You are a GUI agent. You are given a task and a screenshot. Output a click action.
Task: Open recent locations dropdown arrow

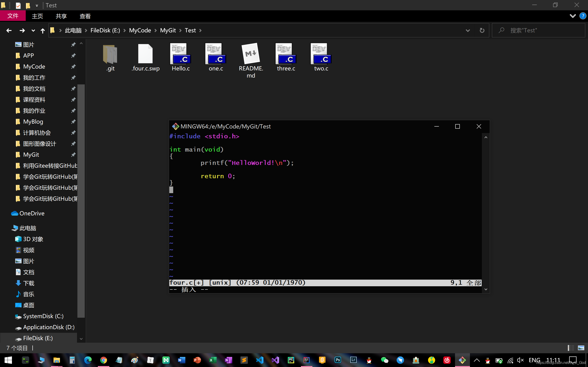point(33,30)
